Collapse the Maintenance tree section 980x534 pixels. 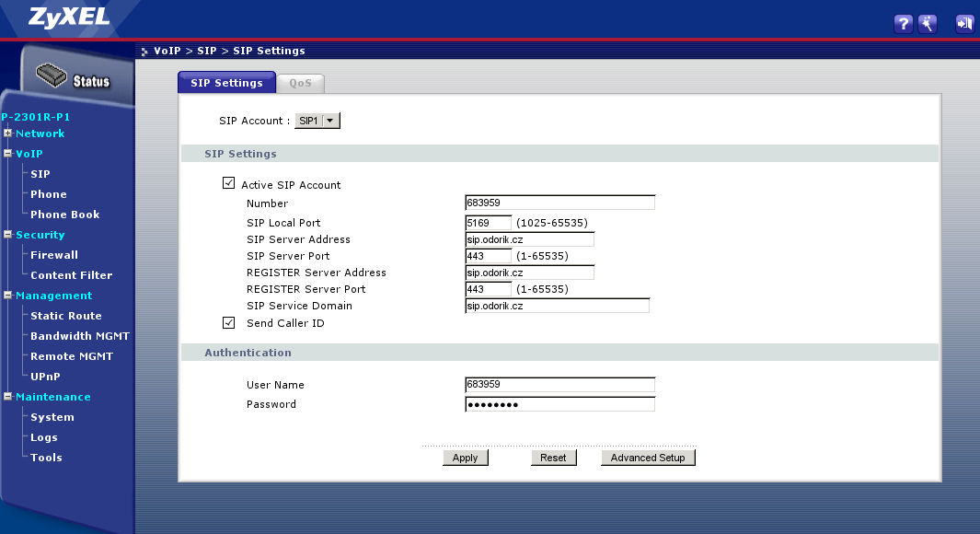tap(7, 397)
